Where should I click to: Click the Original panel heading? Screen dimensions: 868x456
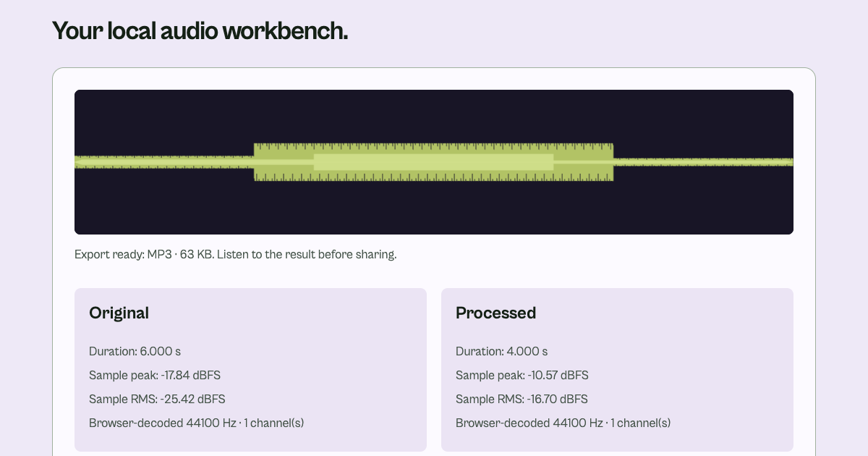pos(119,313)
